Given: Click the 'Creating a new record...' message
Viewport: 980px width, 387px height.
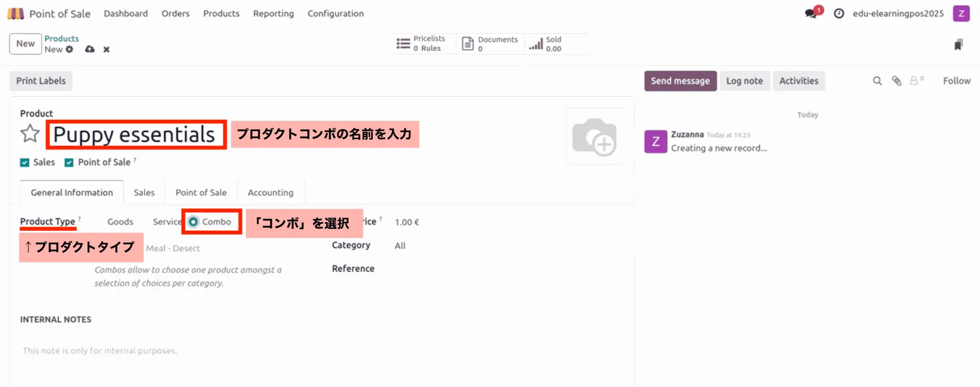Looking at the screenshot, I should pos(719,148).
